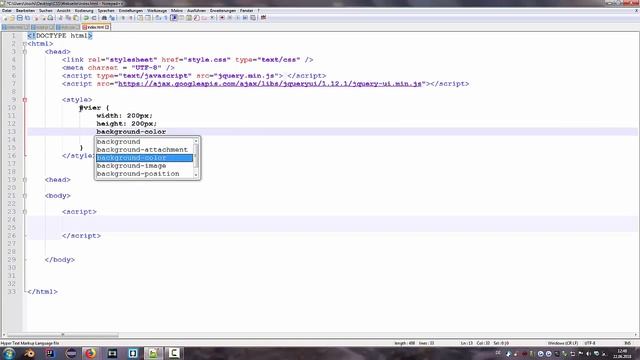Click the Print toolbar icon
This screenshot has height=360, width=640.
[50, 18]
